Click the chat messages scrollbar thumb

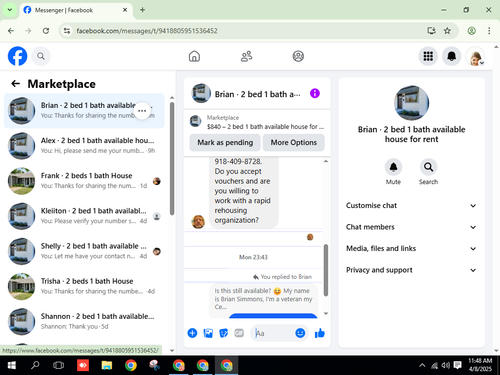[x=326, y=270]
